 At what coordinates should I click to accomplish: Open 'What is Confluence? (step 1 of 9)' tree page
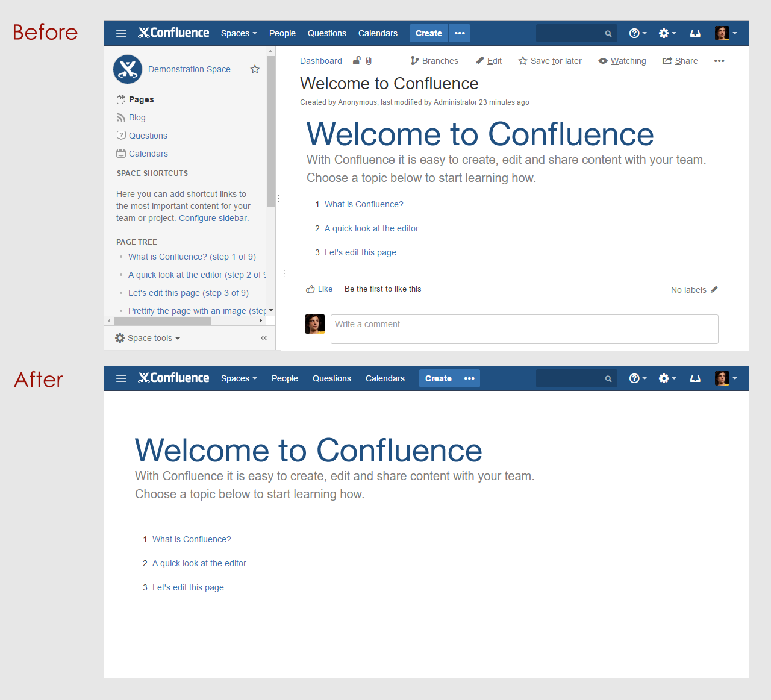(192, 257)
